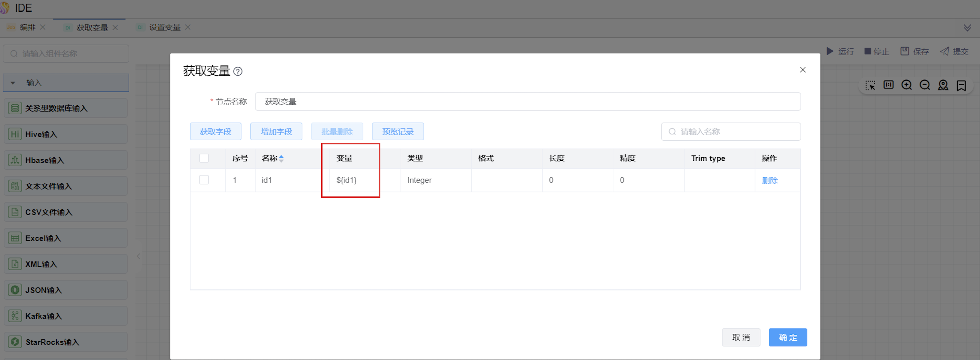Select the marquee selection tool icon
The height and width of the screenshot is (360, 980).
pos(870,85)
